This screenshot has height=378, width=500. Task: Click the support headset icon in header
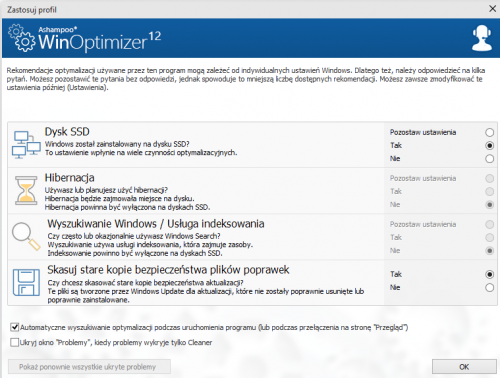click(482, 38)
